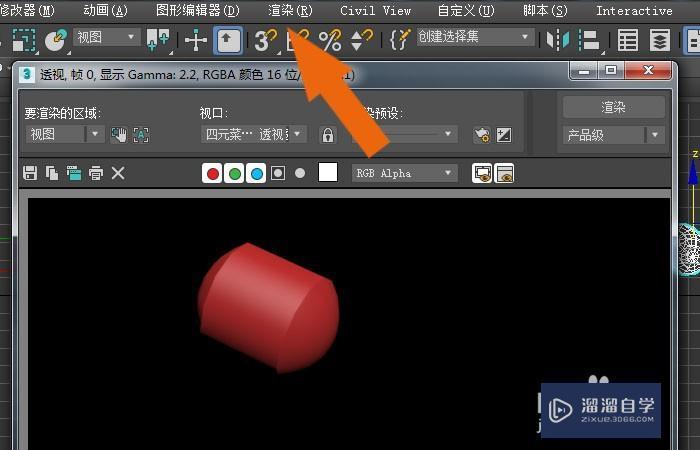This screenshot has width=700, height=450.
Task: Click the edit region hand icon
Action: pos(119,134)
